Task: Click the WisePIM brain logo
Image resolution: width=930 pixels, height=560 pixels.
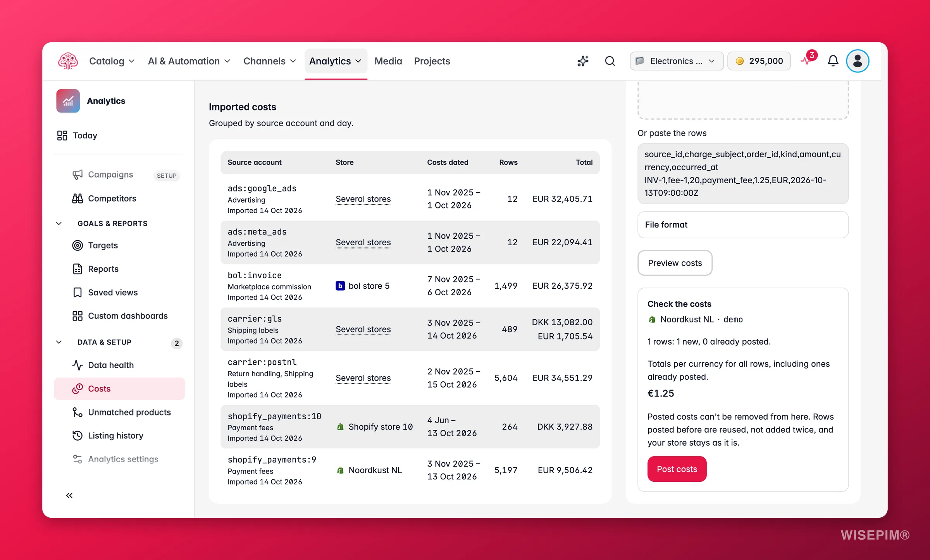Action: click(x=68, y=61)
